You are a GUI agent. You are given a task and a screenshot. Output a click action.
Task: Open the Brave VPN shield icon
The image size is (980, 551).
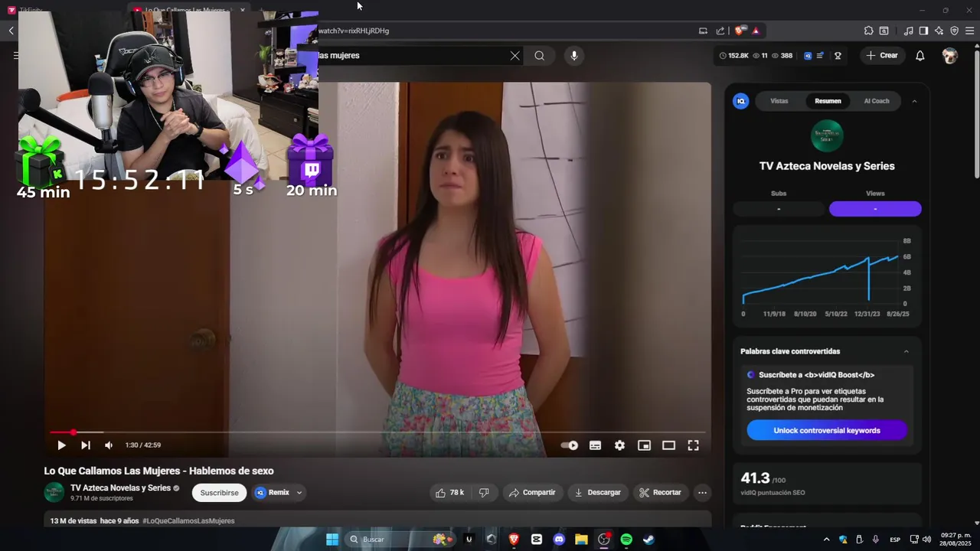[x=954, y=31]
